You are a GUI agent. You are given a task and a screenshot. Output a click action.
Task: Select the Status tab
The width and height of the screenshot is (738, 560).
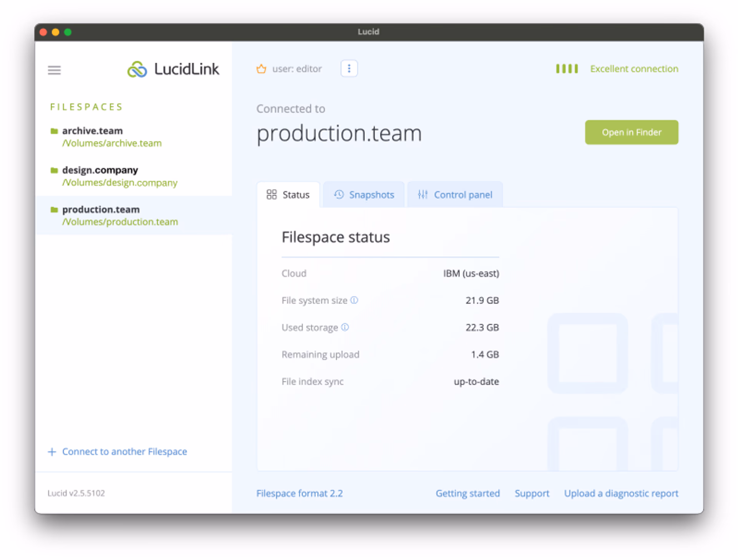(289, 194)
